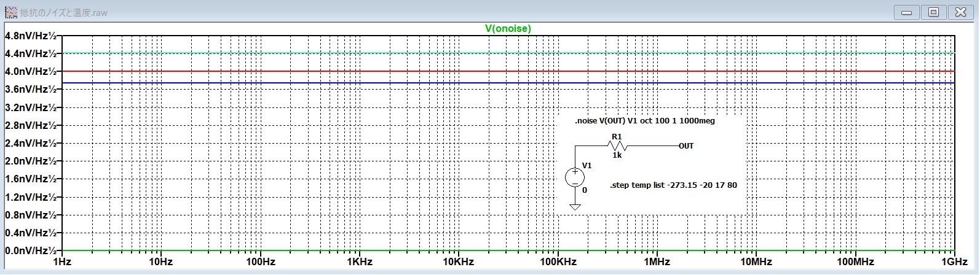980x275 pixels.
Task: Minimize the waveform window
Action: pos(906,12)
